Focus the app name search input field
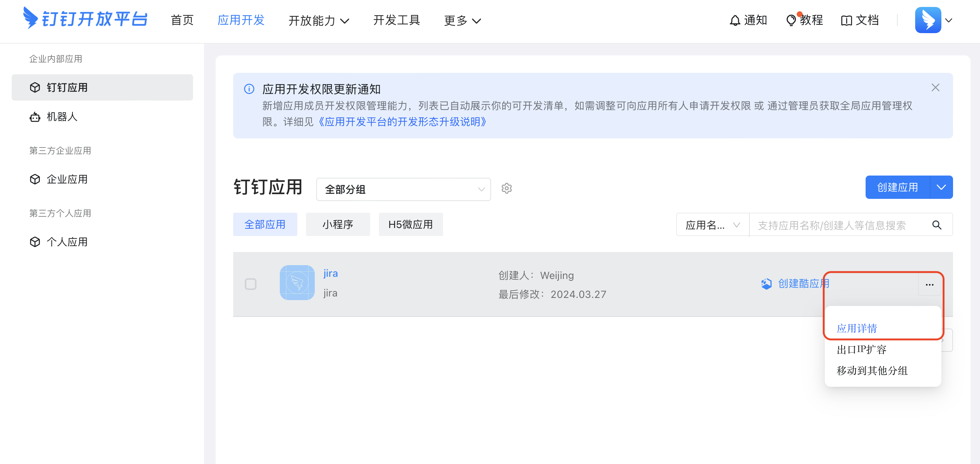Viewport: 980px width, 464px height. point(837,225)
